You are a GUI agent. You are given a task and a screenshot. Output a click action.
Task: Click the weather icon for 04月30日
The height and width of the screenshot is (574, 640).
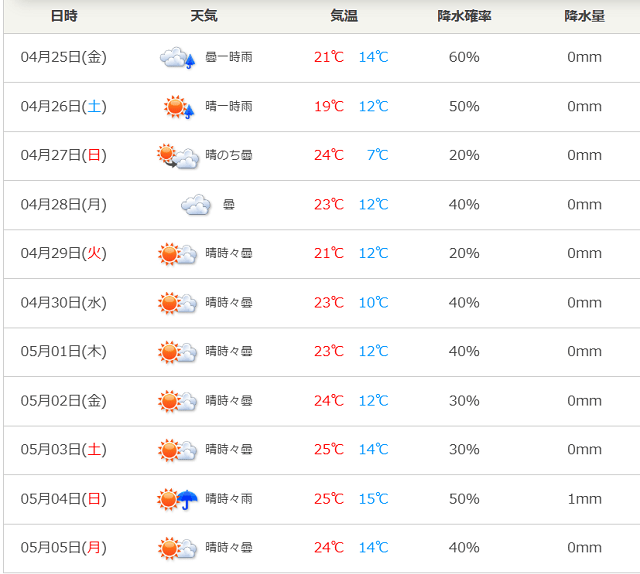tap(178, 303)
